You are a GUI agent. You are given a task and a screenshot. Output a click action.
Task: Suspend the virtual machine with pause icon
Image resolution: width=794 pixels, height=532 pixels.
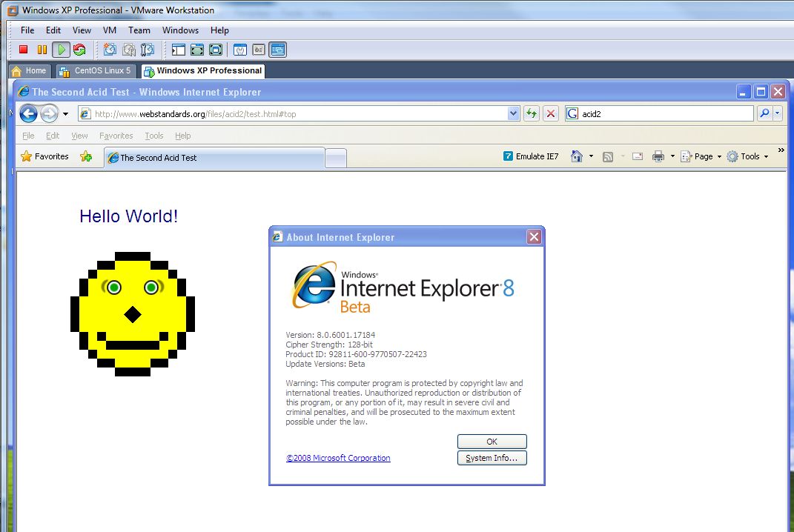42,50
